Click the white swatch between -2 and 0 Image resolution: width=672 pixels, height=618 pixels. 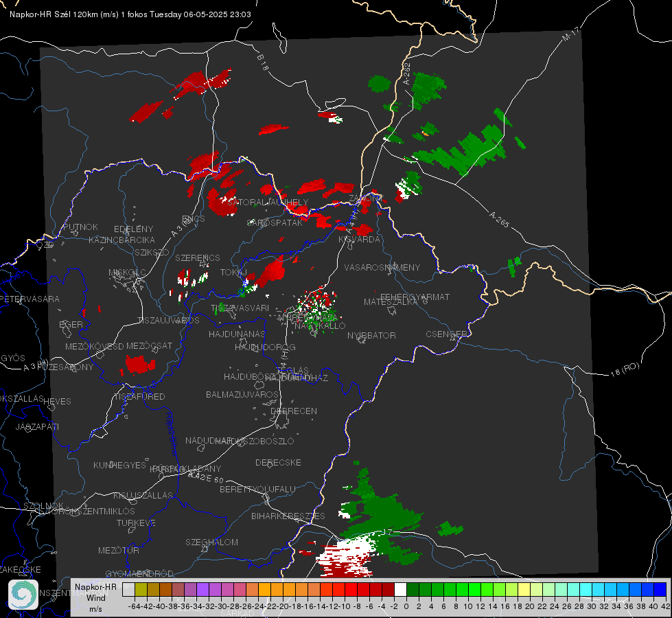point(400,590)
